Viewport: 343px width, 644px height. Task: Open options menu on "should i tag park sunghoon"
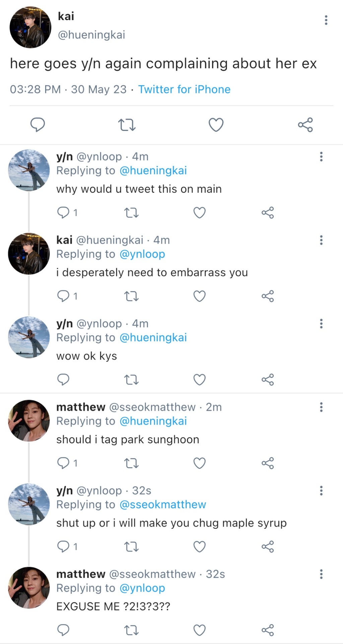(x=321, y=407)
